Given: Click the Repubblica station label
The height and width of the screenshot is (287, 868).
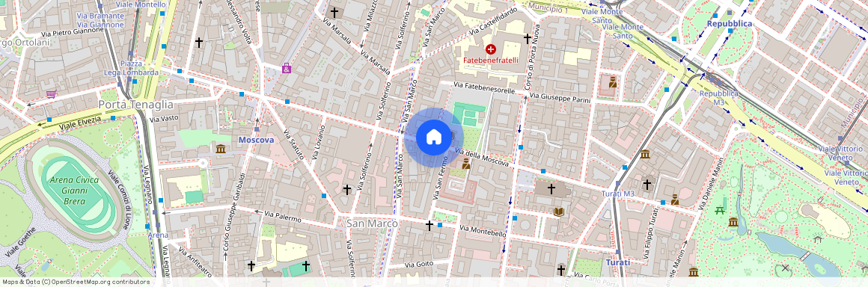Looking at the screenshot, I should click(729, 24).
